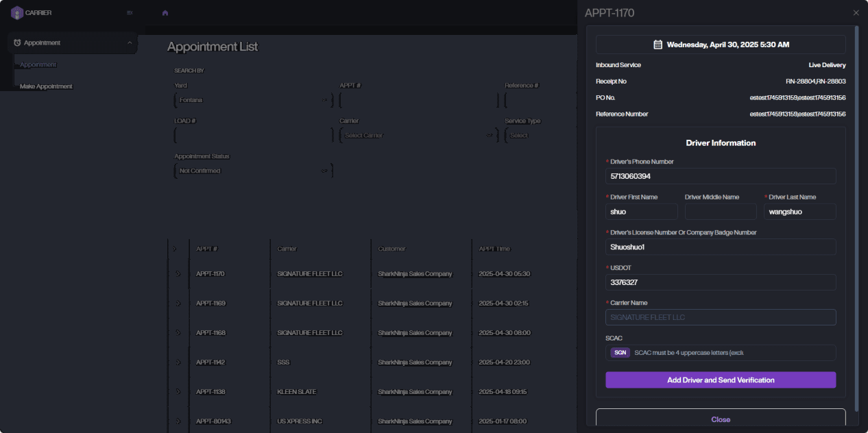Close the APPT-1170 panel with X
Screen dimensions: 868x433
856,13
